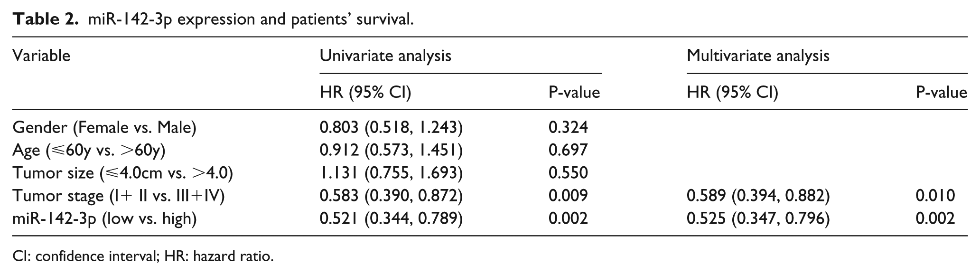
Task: Click the Tumor size P-value 0.550
Action: [568, 173]
